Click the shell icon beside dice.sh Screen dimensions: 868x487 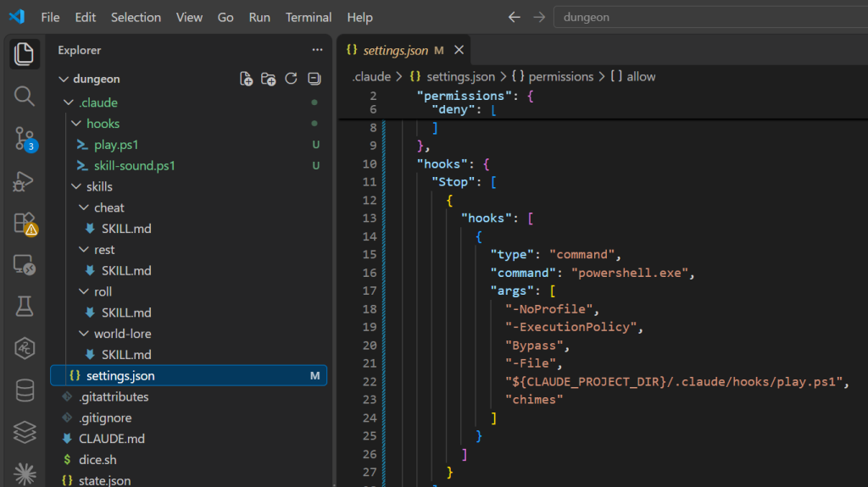point(67,459)
